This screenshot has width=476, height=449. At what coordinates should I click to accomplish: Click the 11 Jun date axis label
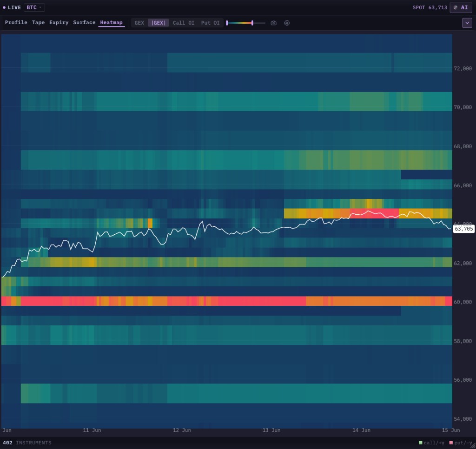92,430
